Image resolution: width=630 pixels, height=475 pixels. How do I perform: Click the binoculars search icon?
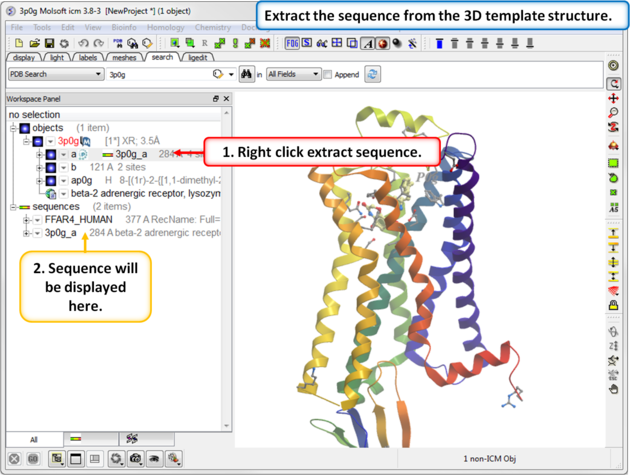click(x=245, y=75)
